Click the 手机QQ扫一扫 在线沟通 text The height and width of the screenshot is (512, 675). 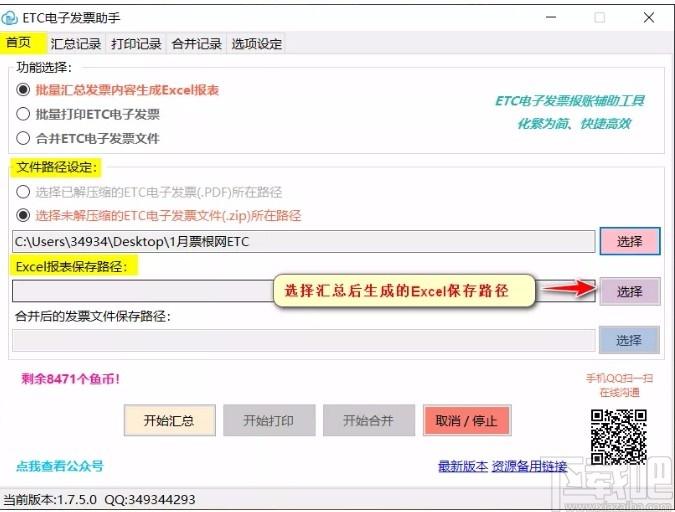point(619,385)
